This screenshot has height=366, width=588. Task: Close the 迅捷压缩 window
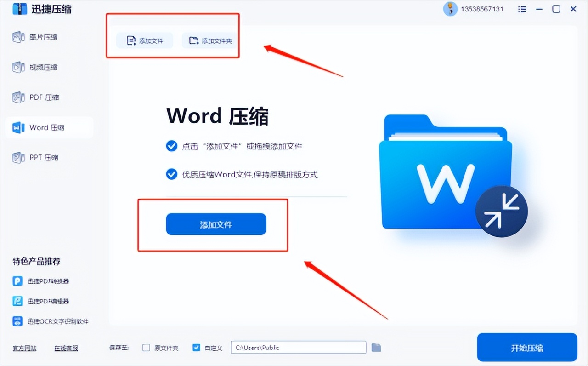(x=573, y=9)
